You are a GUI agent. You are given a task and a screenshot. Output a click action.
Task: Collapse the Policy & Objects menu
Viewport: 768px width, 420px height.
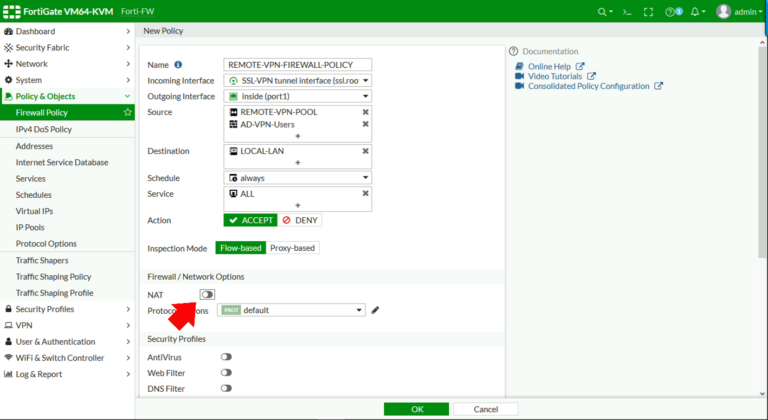point(67,96)
